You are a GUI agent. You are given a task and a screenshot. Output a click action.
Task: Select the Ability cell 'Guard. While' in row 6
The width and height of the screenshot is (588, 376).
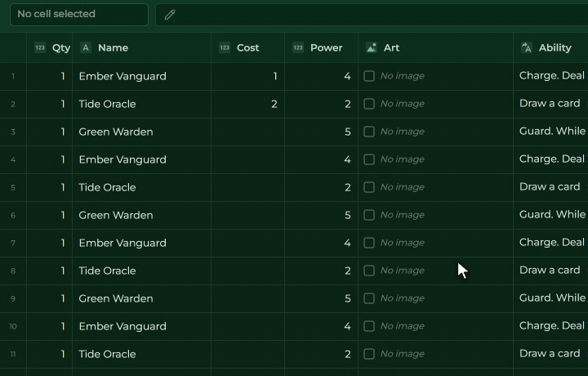click(550, 215)
